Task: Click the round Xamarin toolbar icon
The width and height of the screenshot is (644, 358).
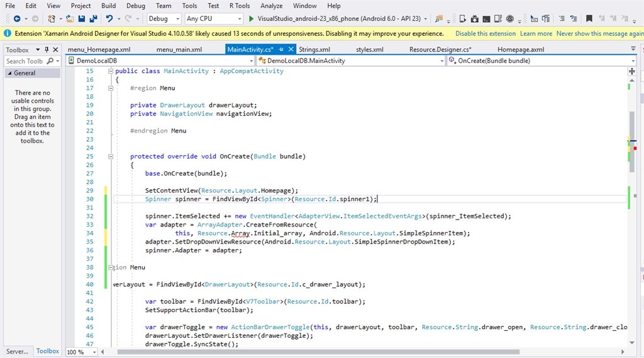Action: point(509,18)
